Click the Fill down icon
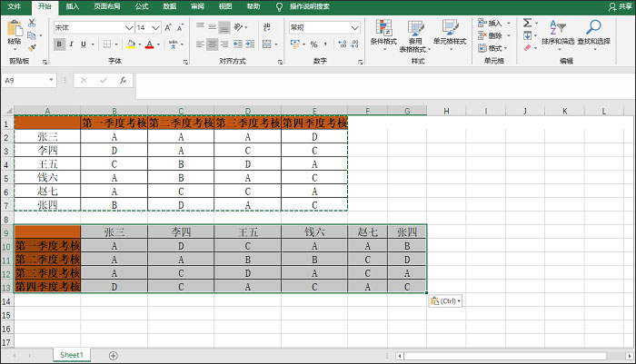The image size is (636, 364). coord(527,35)
